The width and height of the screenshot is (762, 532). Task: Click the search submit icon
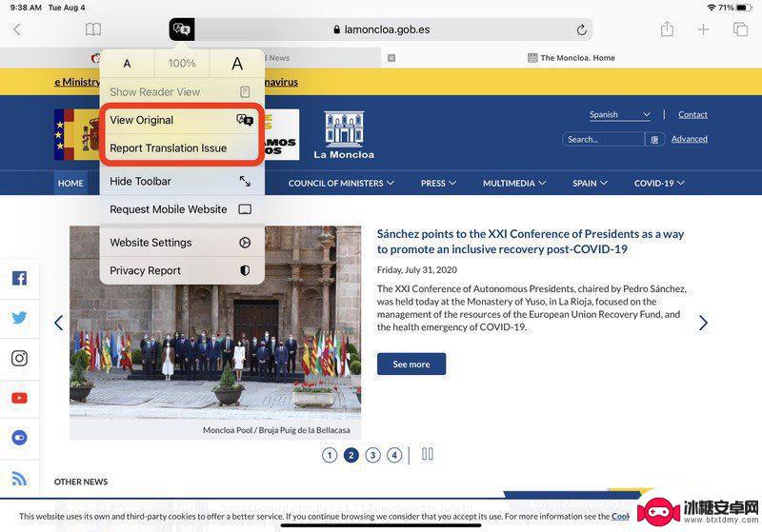(x=654, y=139)
